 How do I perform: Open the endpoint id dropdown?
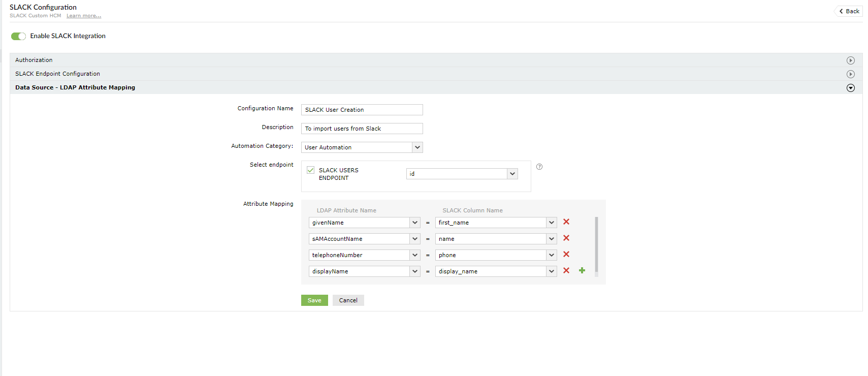click(x=462, y=174)
